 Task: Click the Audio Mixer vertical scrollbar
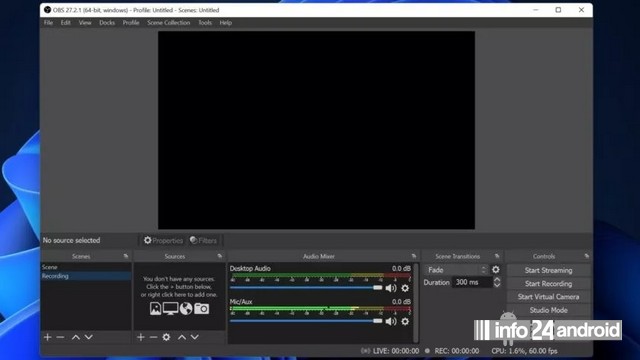[416, 303]
